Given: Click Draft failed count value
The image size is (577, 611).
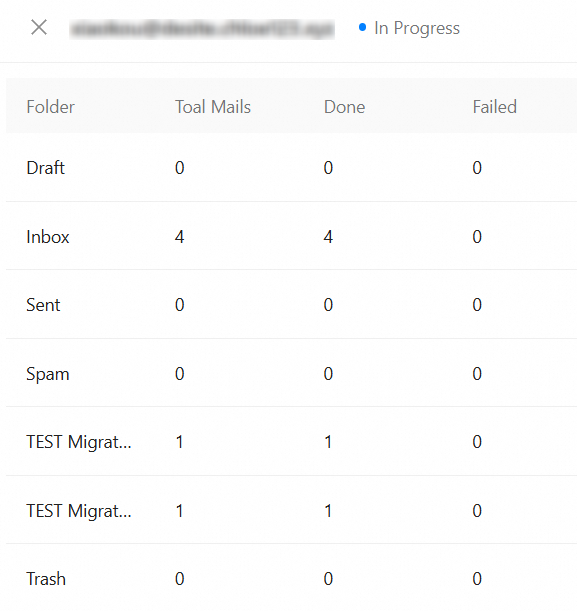Looking at the screenshot, I should (477, 168).
